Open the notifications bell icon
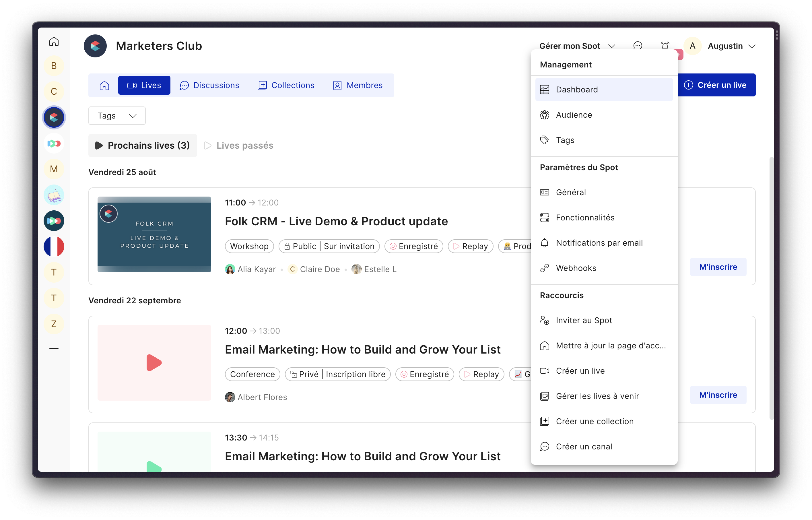The image size is (812, 520). click(x=665, y=46)
